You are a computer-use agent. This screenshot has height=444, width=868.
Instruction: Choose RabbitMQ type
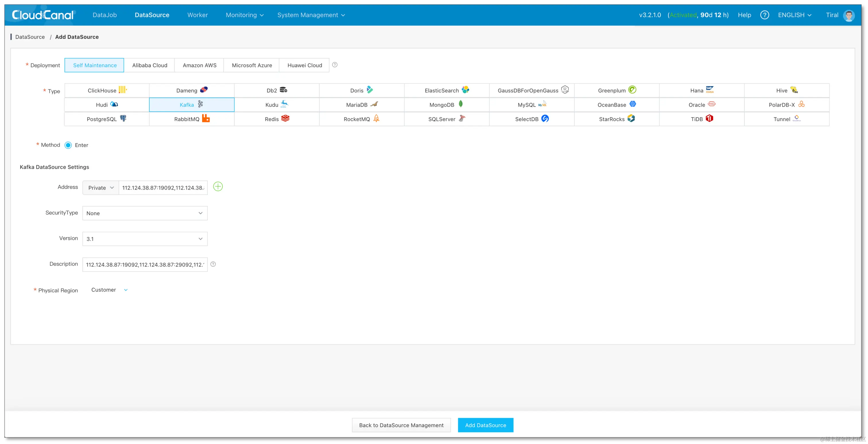point(192,119)
